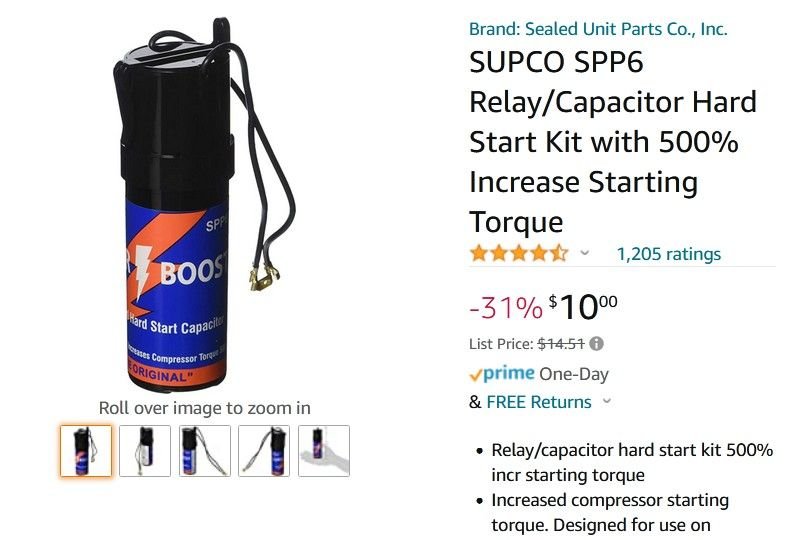The height and width of the screenshot is (540, 804).
Task: Select the thumbnail showing hand holding capacitor
Action: coord(324,451)
